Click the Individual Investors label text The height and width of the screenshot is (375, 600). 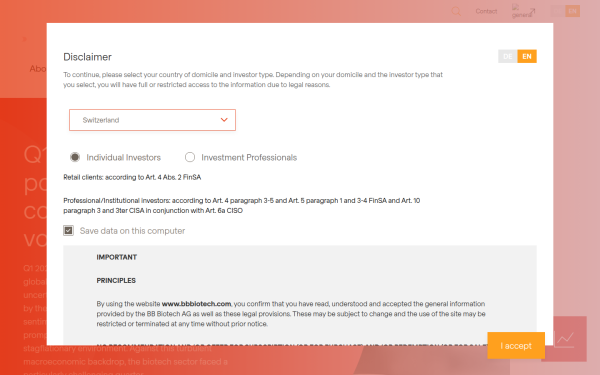124,158
